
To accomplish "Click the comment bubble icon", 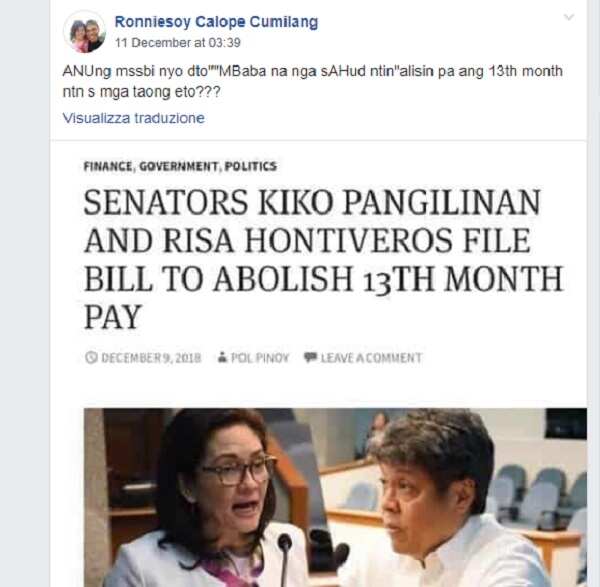I will tap(310, 357).
